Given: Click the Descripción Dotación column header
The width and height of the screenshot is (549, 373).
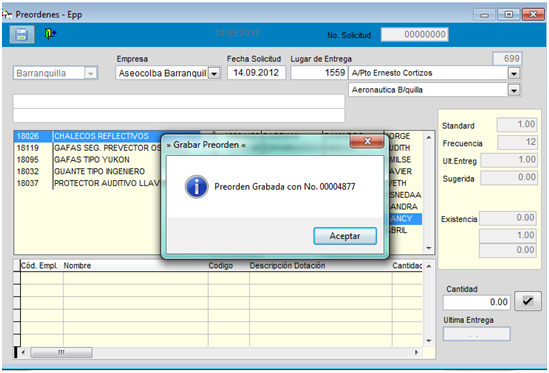Looking at the screenshot, I should point(320,265).
